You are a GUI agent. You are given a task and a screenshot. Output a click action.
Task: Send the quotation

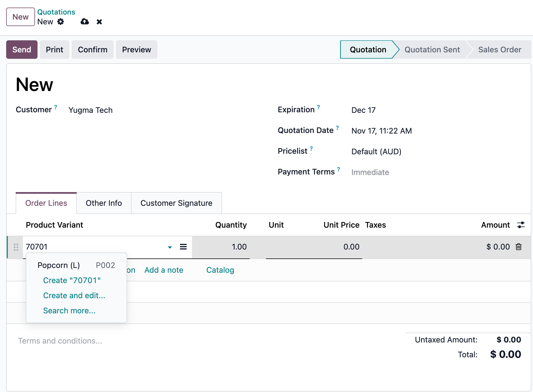coord(22,50)
